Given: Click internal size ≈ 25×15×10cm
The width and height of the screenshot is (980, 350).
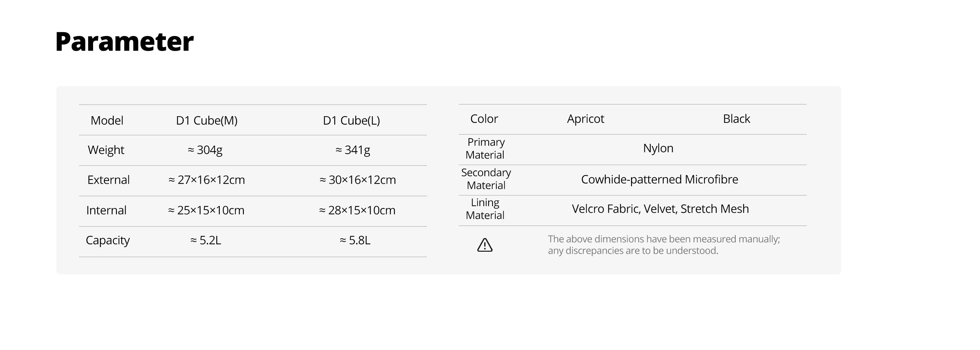Looking at the screenshot, I should (206, 210).
